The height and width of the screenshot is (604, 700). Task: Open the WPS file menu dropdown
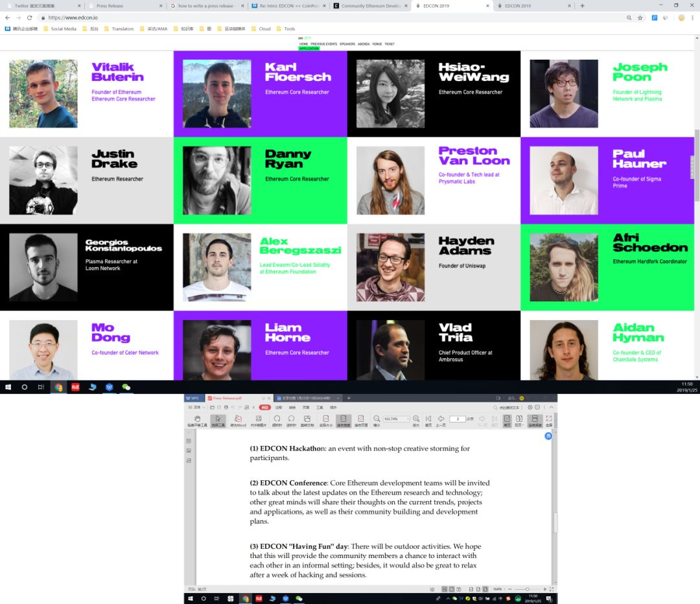[196, 408]
